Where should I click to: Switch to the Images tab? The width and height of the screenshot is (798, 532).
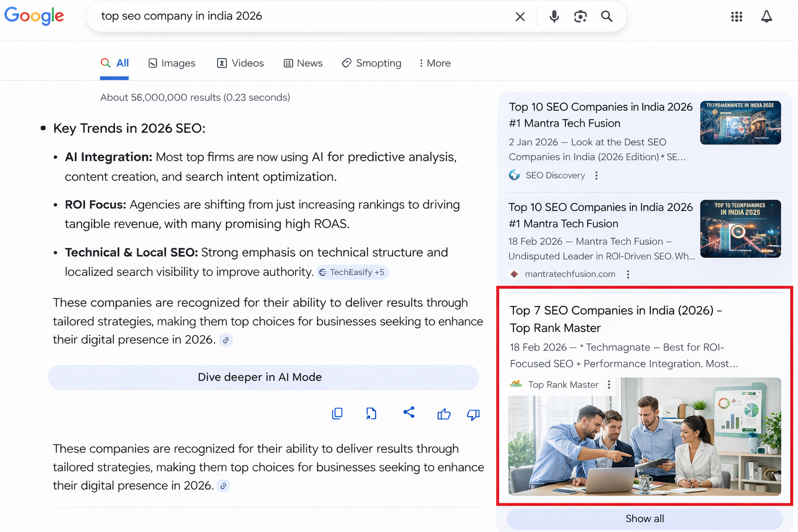pos(171,63)
